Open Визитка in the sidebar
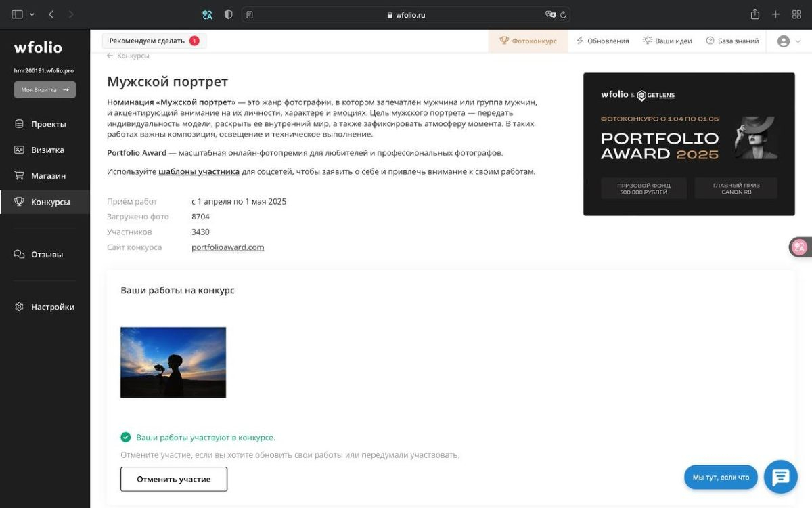The height and width of the screenshot is (508, 812). pos(45,150)
